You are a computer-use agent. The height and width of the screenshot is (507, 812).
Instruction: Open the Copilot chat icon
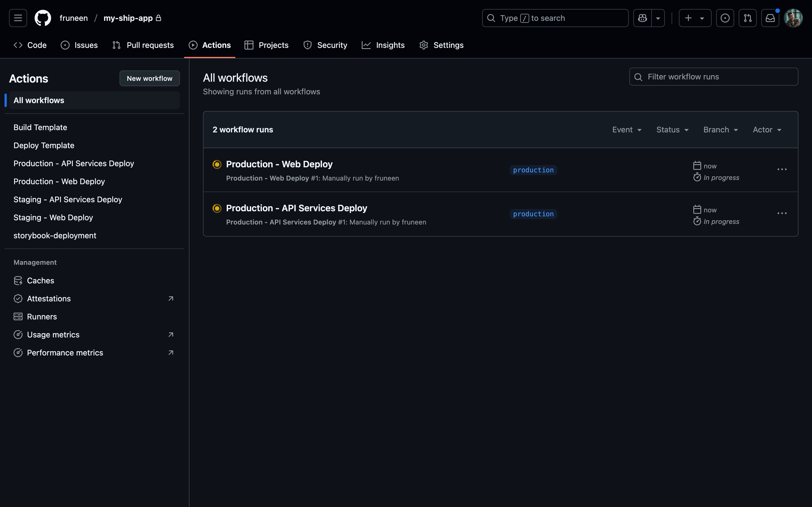(642, 18)
